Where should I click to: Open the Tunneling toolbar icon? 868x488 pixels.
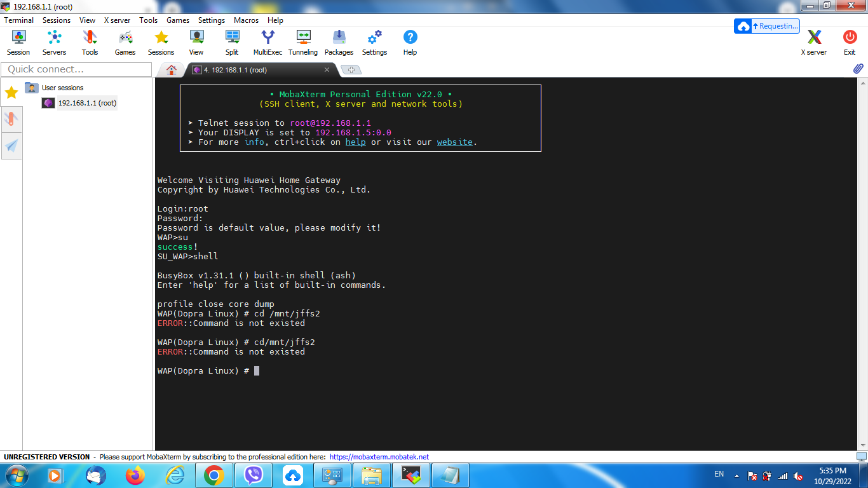[303, 43]
